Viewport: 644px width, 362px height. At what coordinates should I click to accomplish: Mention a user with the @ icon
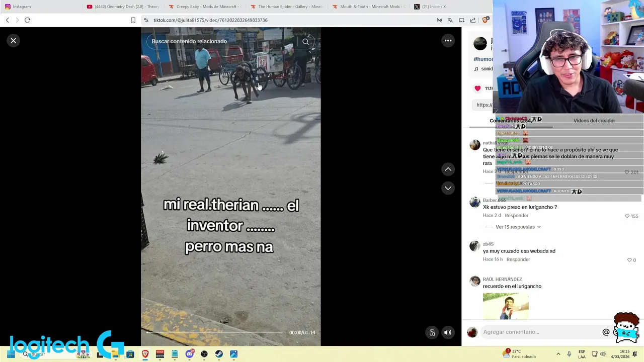(606, 332)
